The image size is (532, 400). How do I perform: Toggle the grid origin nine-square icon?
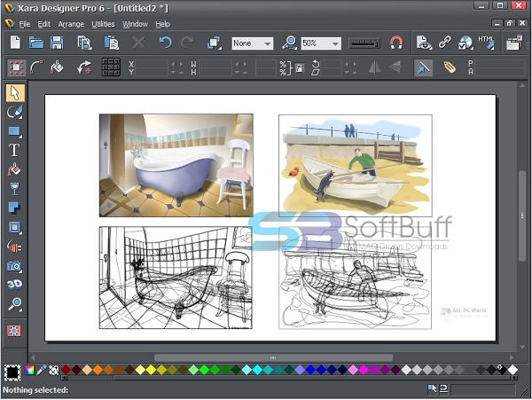point(111,67)
